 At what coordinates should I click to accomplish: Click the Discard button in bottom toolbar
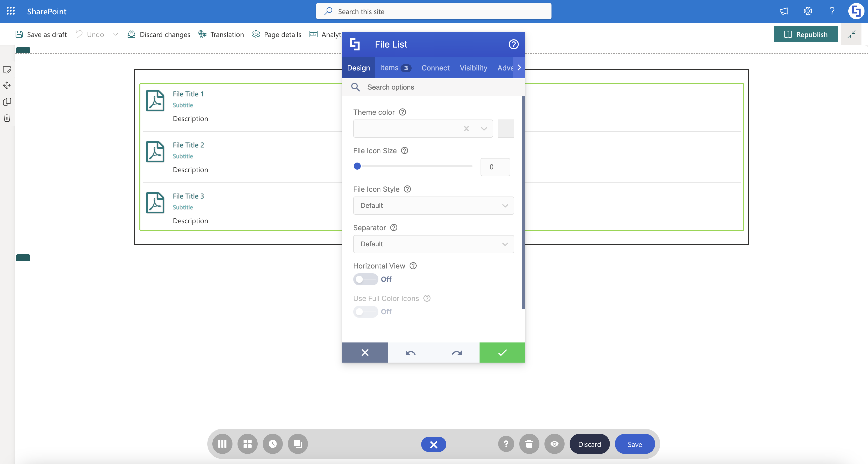pos(589,444)
